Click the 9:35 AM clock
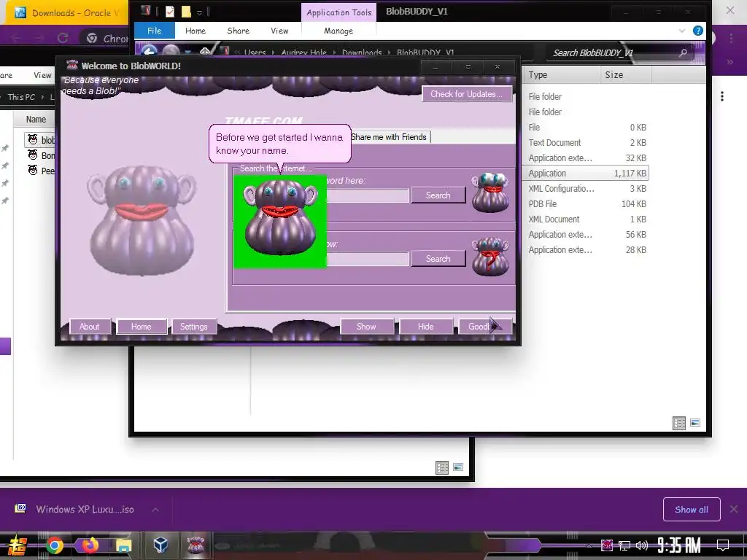Image resolution: width=747 pixels, height=560 pixels. click(679, 545)
